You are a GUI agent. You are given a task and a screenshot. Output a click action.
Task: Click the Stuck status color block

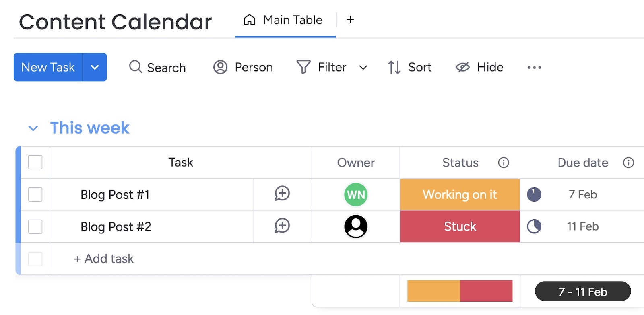click(x=460, y=226)
